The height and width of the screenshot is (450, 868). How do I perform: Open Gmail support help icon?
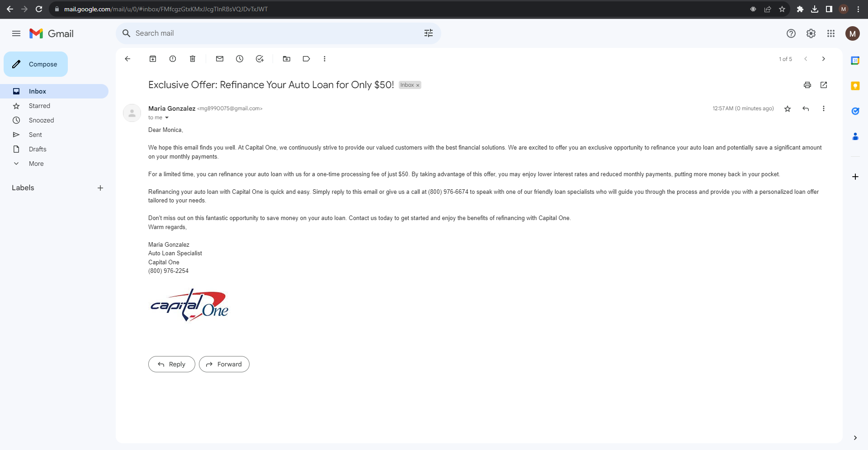(x=791, y=33)
